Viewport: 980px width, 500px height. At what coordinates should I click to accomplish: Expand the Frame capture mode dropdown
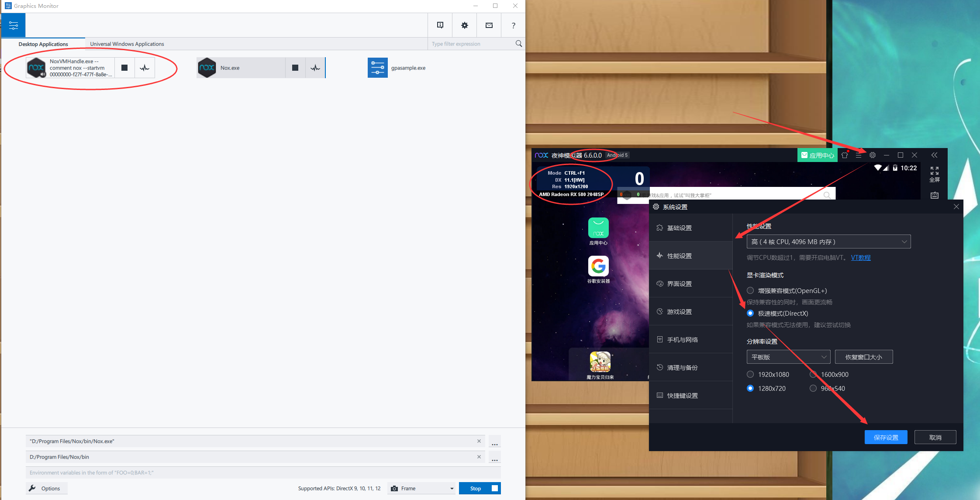tap(421, 488)
